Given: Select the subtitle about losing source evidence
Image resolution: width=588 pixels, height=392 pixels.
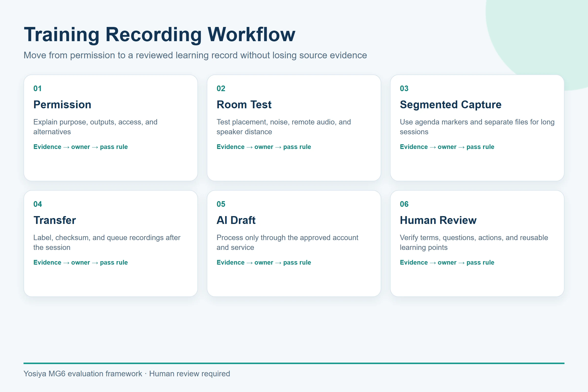Looking at the screenshot, I should [x=195, y=55].
